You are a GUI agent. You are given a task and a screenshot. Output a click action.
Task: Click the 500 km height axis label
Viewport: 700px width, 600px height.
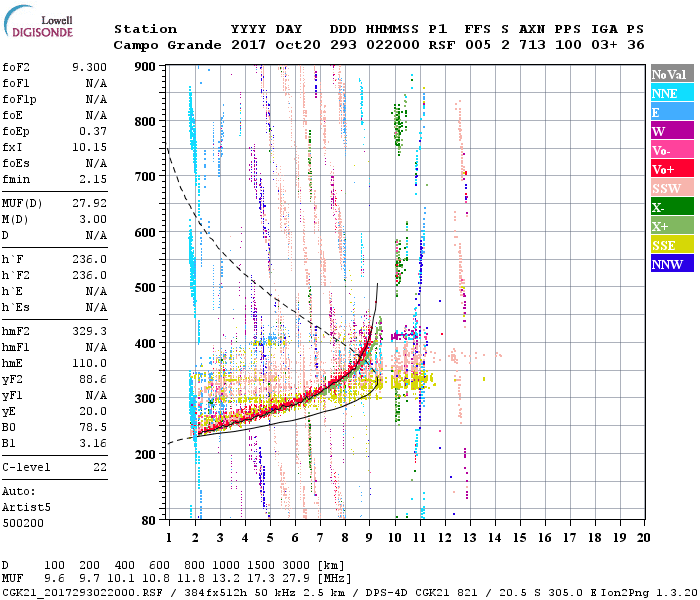click(x=145, y=288)
